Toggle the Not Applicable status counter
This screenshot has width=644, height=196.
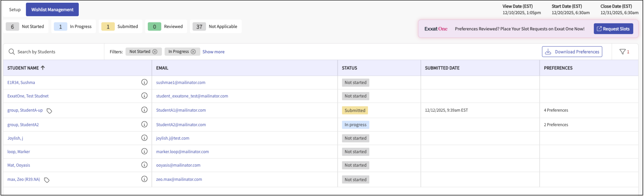215,27
